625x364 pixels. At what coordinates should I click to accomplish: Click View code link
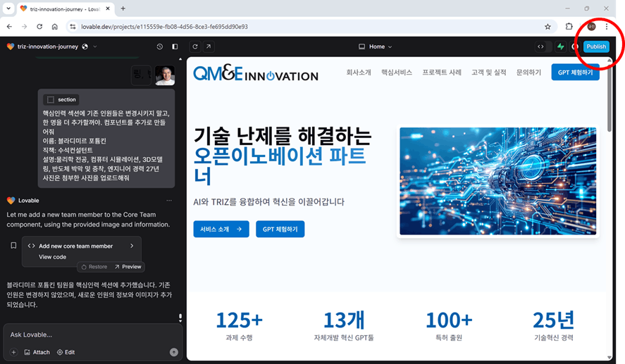pos(52,257)
